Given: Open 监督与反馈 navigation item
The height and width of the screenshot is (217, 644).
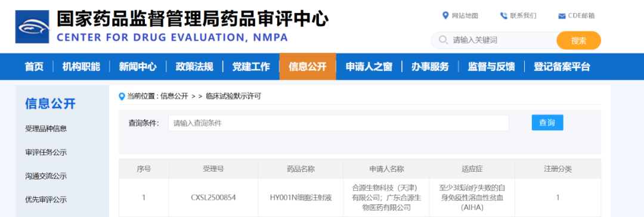Looking at the screenshot, I should click(x=491, y=67).
